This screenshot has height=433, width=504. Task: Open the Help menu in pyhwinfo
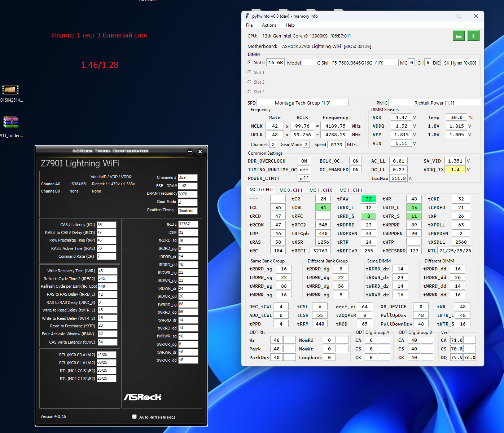(290, 25)
